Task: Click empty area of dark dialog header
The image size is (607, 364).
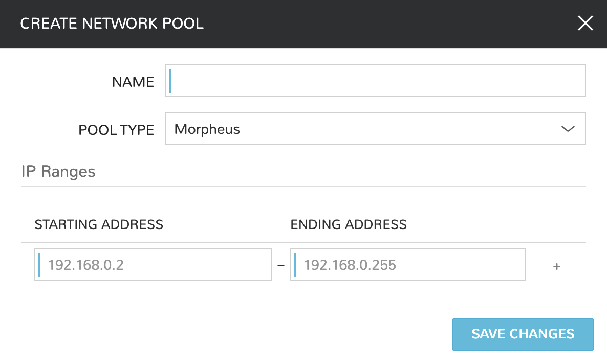Action: pos(389,24)
